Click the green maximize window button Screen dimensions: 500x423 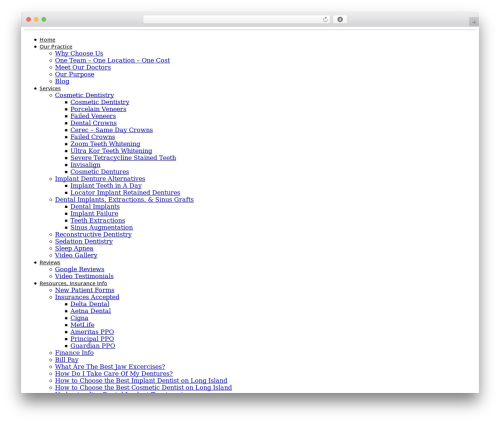tap(44, 20)
